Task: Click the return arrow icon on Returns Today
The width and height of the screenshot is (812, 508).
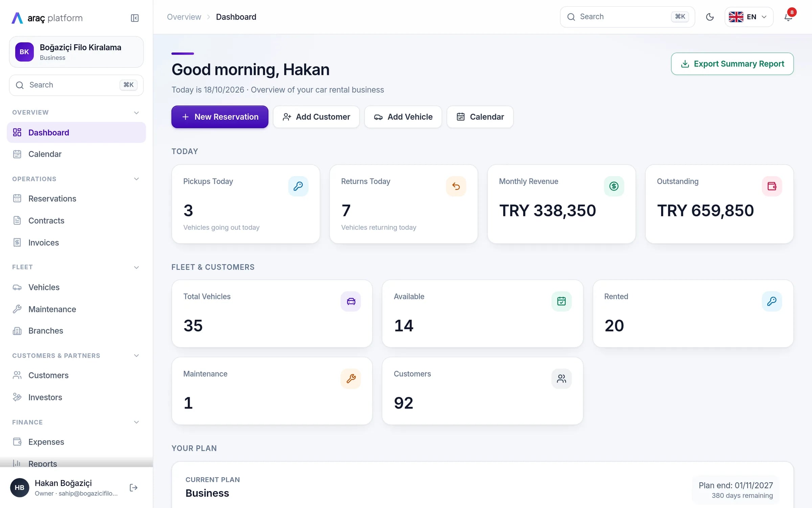Action: pos(456,186)
